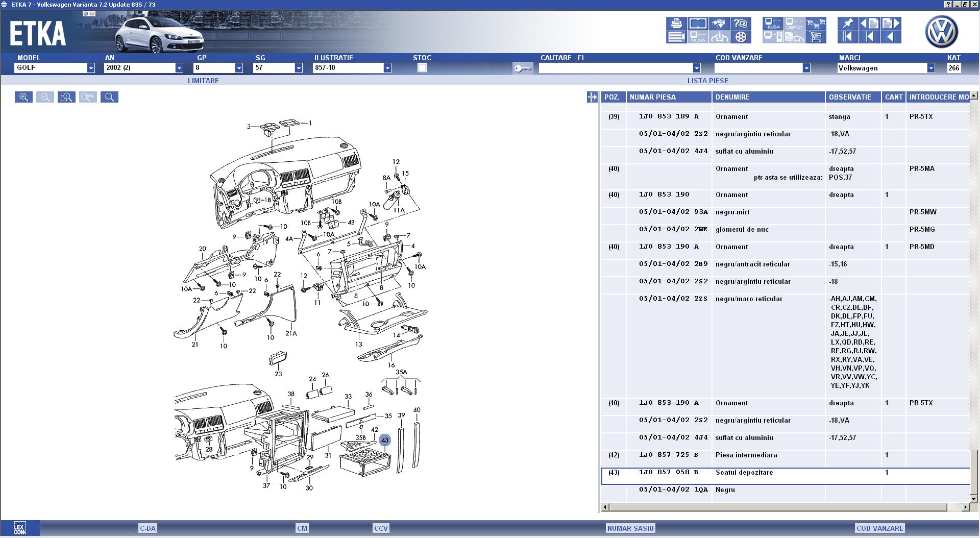Open the ILUSTRATIE dropdown 857-10
The width and height of the screenshot is (980, 538).
click(387, 68)
